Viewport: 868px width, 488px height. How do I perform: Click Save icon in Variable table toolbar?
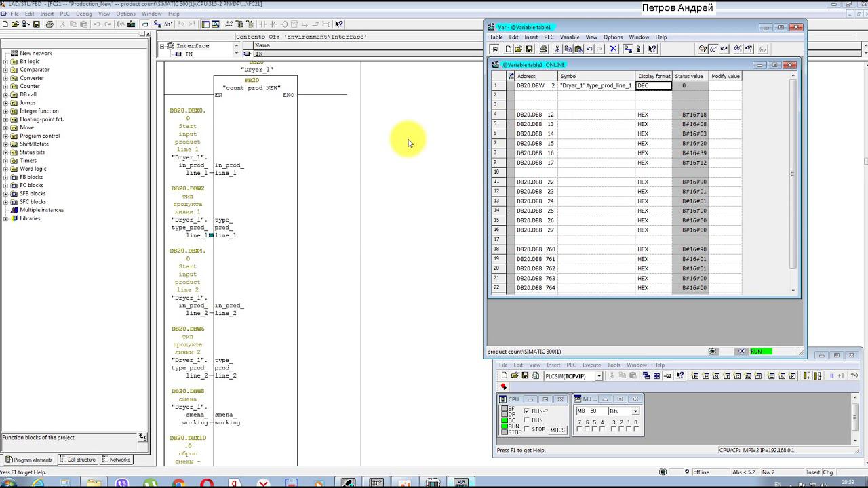[x=529, y=49]
